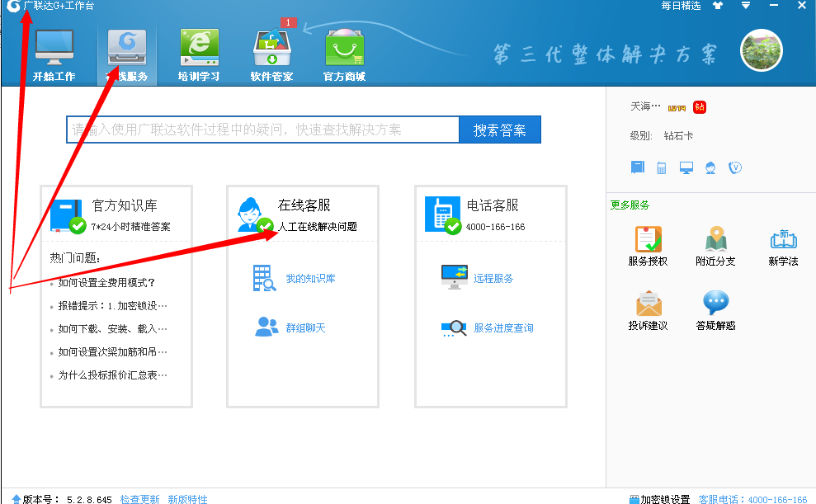This screenshot has height=504, width=816.
Task: Click the V badge icon under profile
Action: click(x=735, y=167)
